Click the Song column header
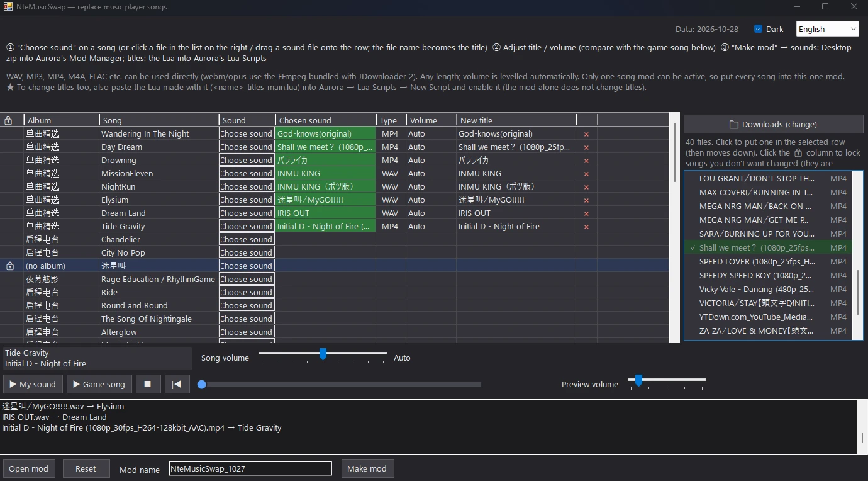 [159, 120]
